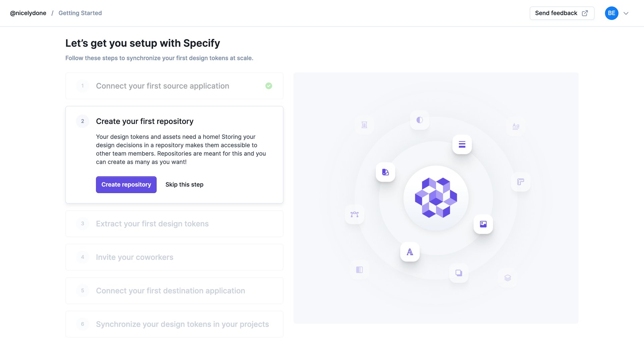Click the hourglass duration icon at top left
Screen dimensions: 644x361
point(364,125)
